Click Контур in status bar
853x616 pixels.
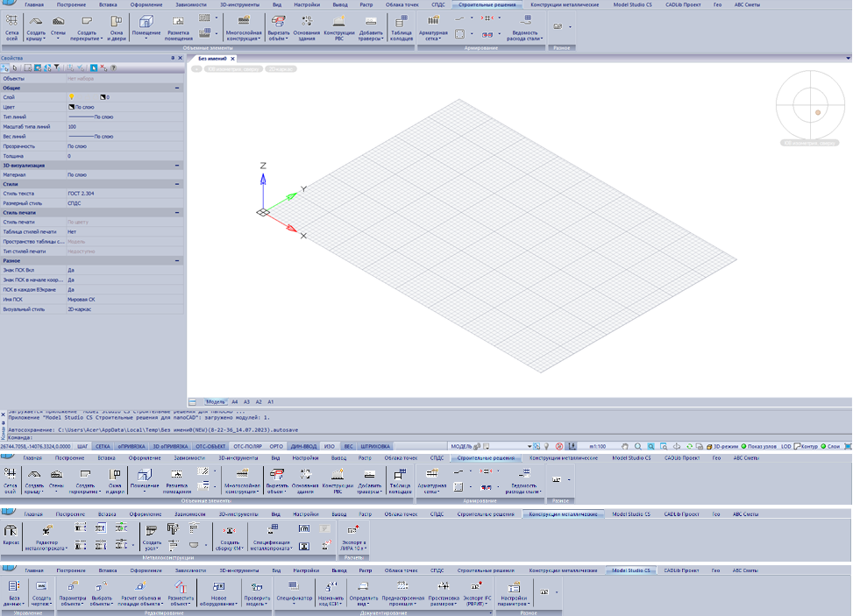[x=807, y=446]
